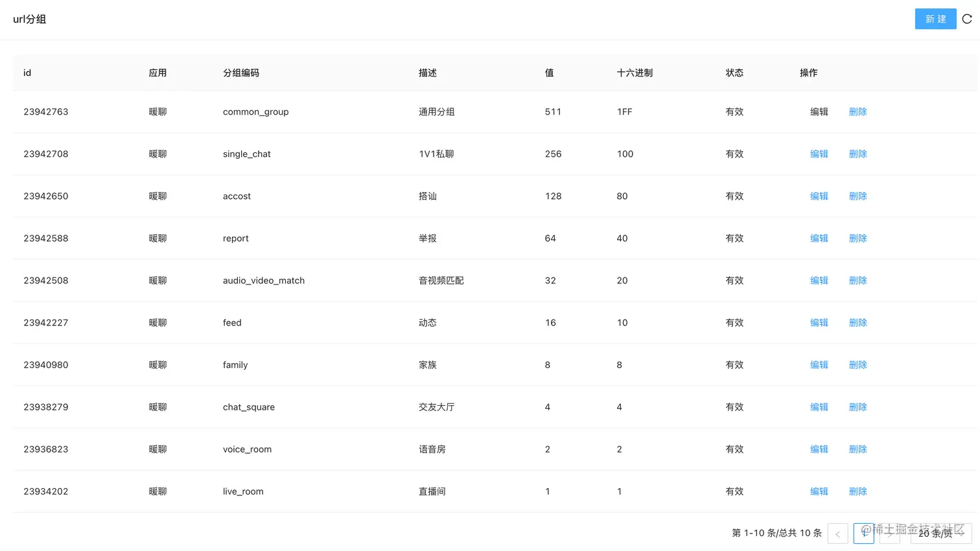
Task: Open the 20 条/页 page size dropdown
Action: coord(941,533)
